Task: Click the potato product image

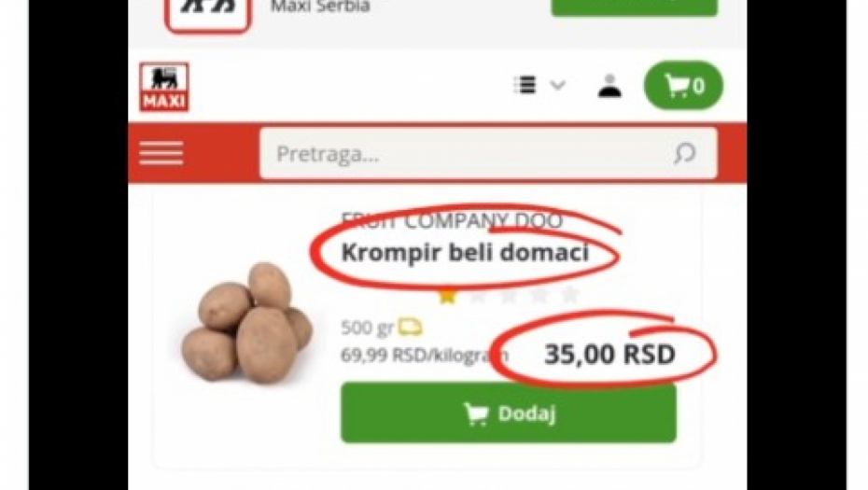Action: (x=247, y=323)
